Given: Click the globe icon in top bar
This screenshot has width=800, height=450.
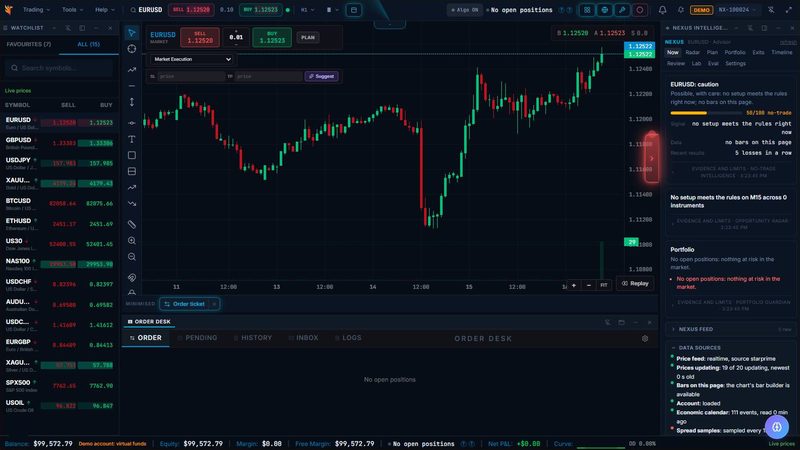Looking at the screenshot, I should [x=605, y=10].
